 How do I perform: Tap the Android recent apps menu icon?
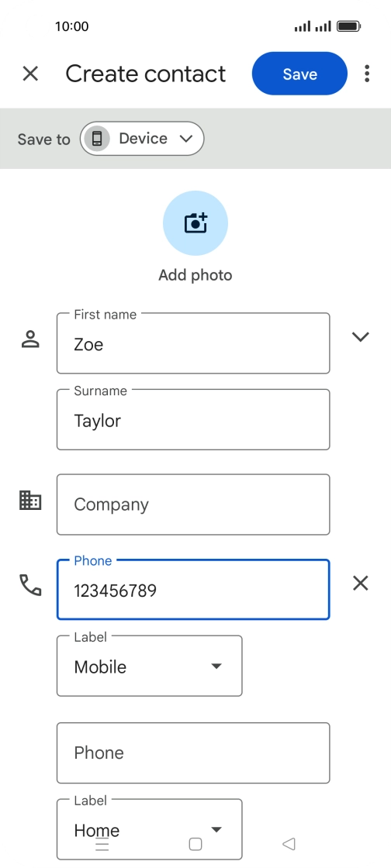(102, 844)
